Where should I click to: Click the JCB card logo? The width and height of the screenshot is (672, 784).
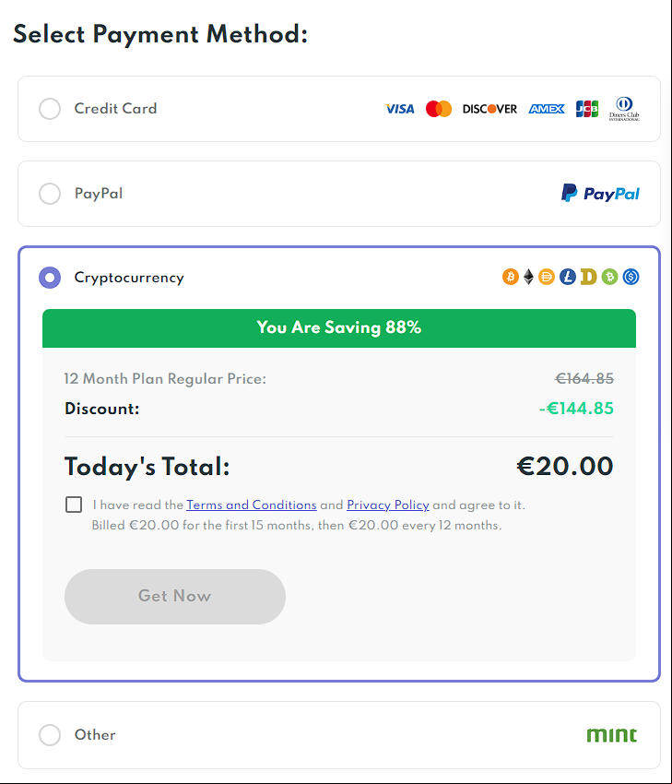click(587, 109)
